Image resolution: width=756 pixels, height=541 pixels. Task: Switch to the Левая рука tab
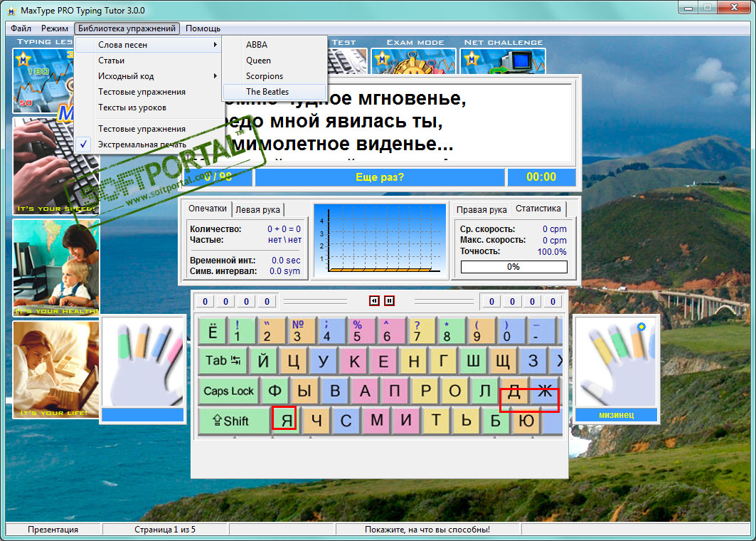tap(257, 209)
